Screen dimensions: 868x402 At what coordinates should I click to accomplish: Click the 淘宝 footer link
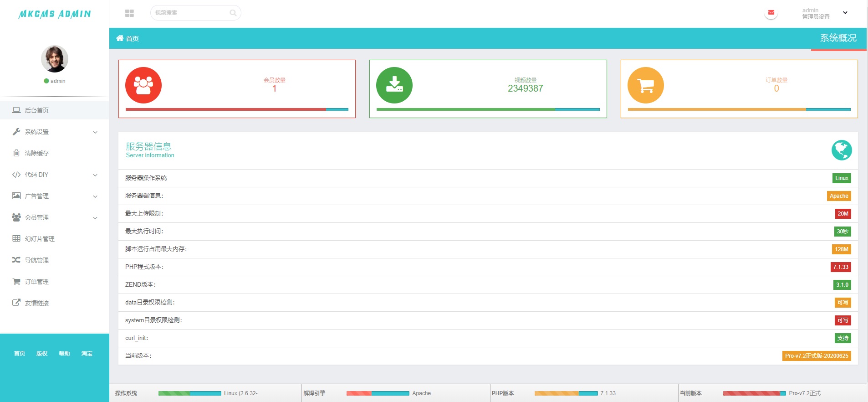point(87,354)
